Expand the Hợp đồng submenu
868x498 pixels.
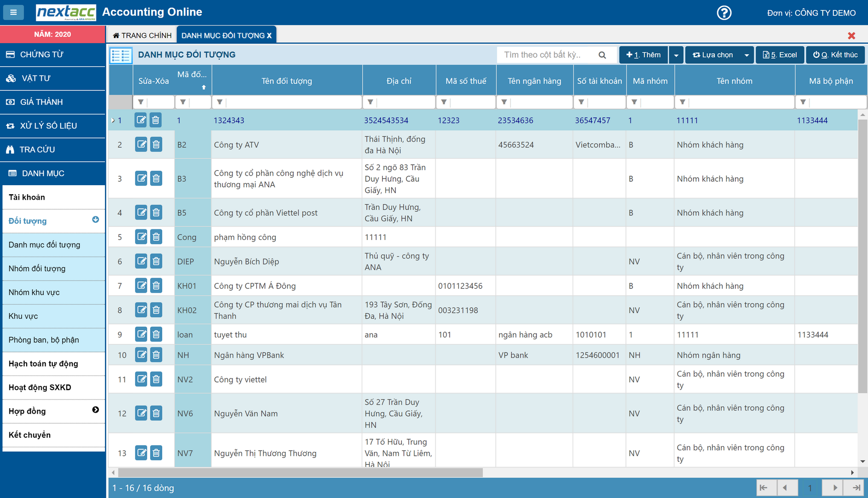coord(95,410)
